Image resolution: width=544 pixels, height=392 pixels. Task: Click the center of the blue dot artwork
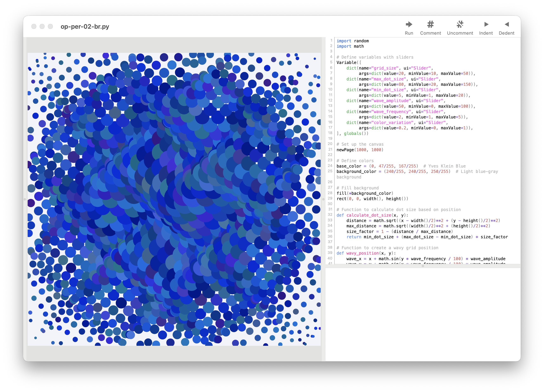coord(174,199)
